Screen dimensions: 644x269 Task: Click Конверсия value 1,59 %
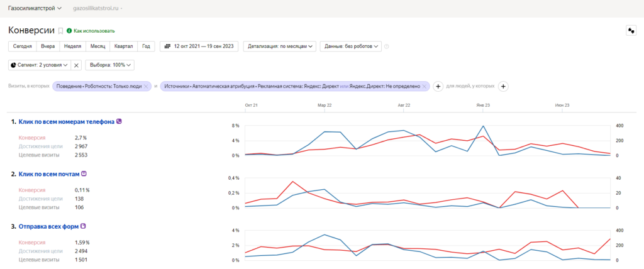pos(82,243)
